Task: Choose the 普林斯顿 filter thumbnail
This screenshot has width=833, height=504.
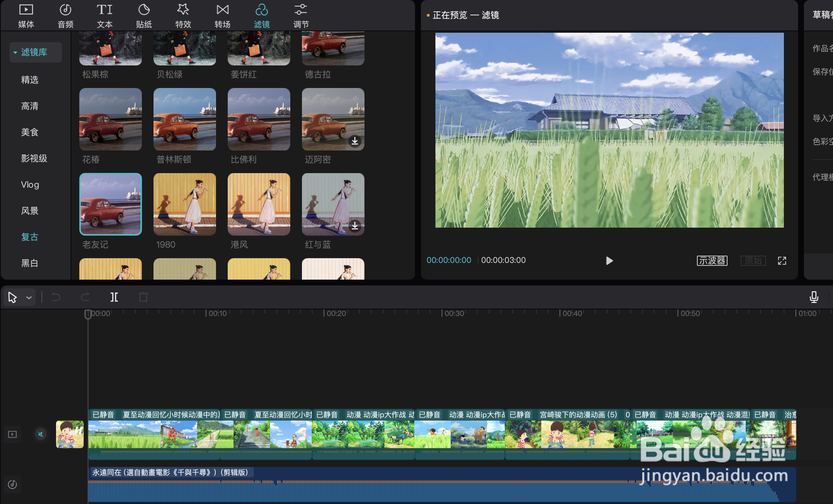Action: point(185,119)
